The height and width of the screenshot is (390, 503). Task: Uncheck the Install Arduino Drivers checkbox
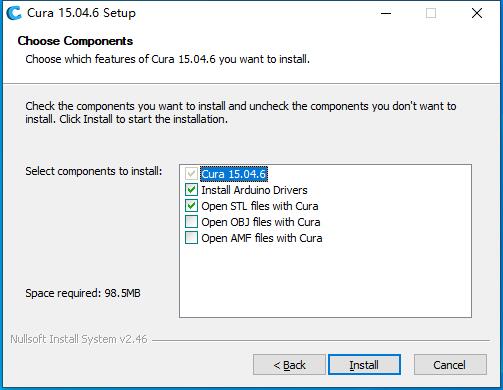pos(191,190)
